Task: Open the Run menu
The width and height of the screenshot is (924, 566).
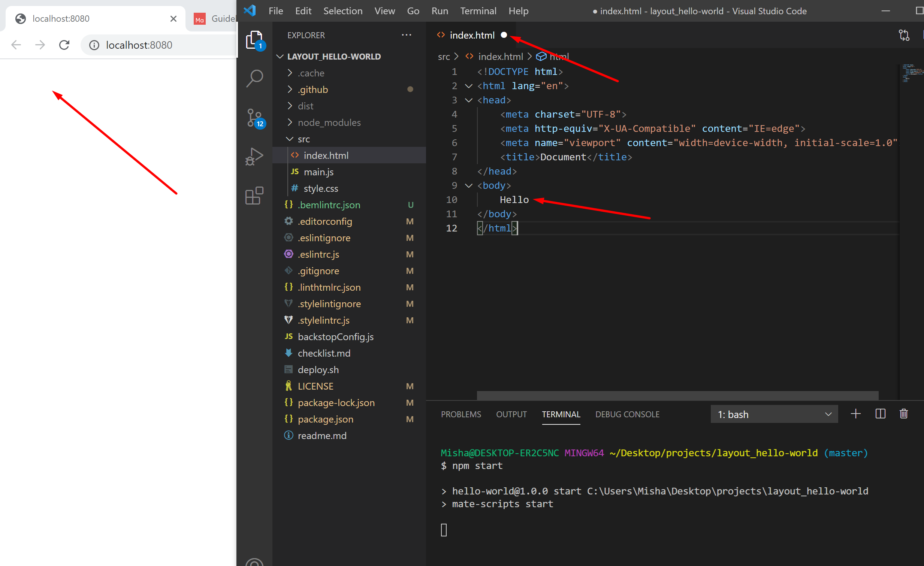Action: pos(440,11)
